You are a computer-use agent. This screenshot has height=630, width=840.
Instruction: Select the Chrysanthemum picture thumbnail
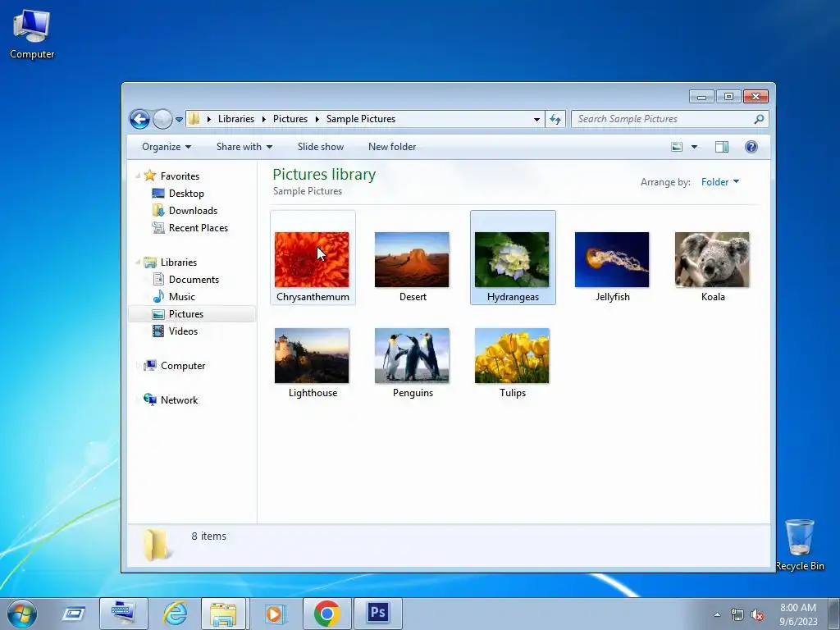[313, 258]
